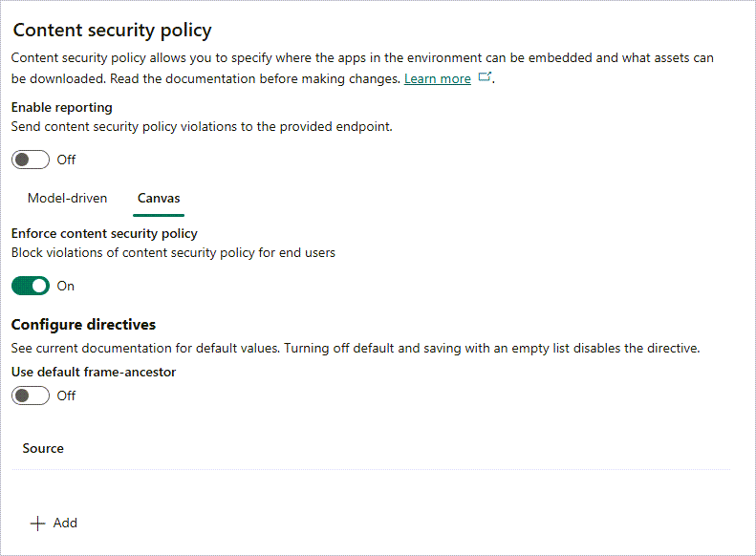This screenshot has width=756, height=556.
Task: Click the Off label beside frame-ancestor switch
Action: [66, 396]
